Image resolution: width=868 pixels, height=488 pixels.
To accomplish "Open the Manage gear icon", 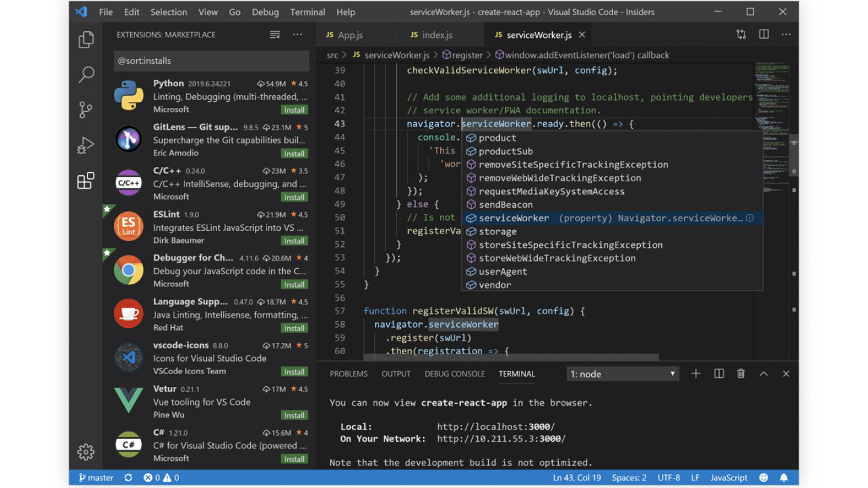I will click(x=86, y=452).
